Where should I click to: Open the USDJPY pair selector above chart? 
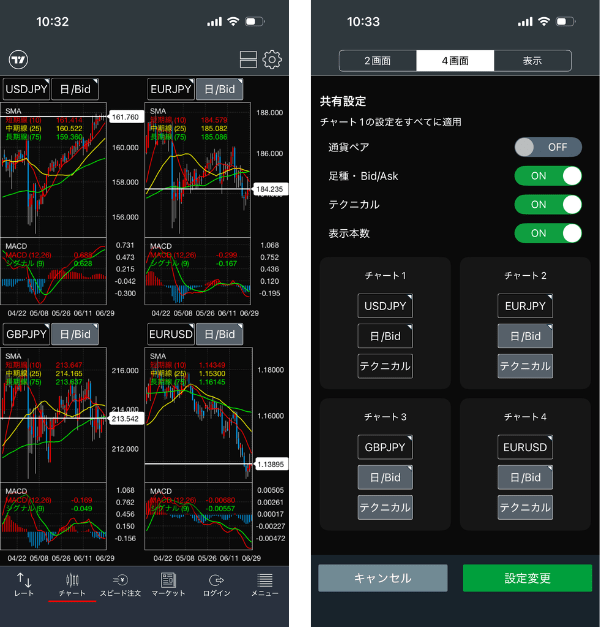coord(26,89)
